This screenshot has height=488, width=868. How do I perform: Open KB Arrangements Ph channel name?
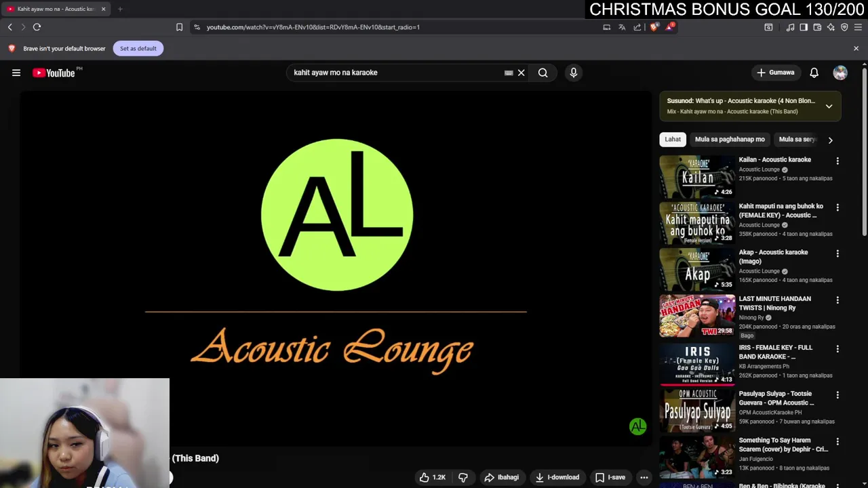pyautogui.click(x=764, y=366)
